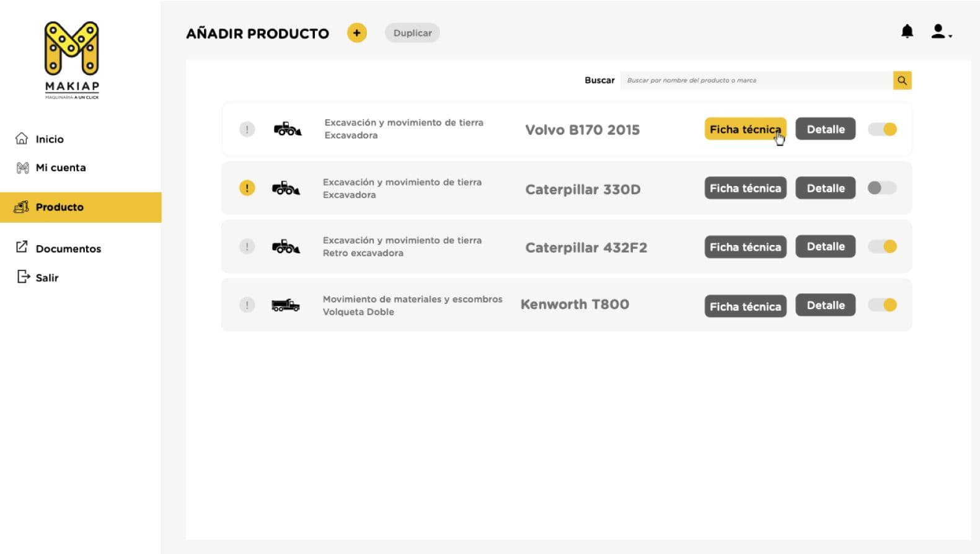Focus the product search input field
This screenshot has height=554, width=980.
757,81
